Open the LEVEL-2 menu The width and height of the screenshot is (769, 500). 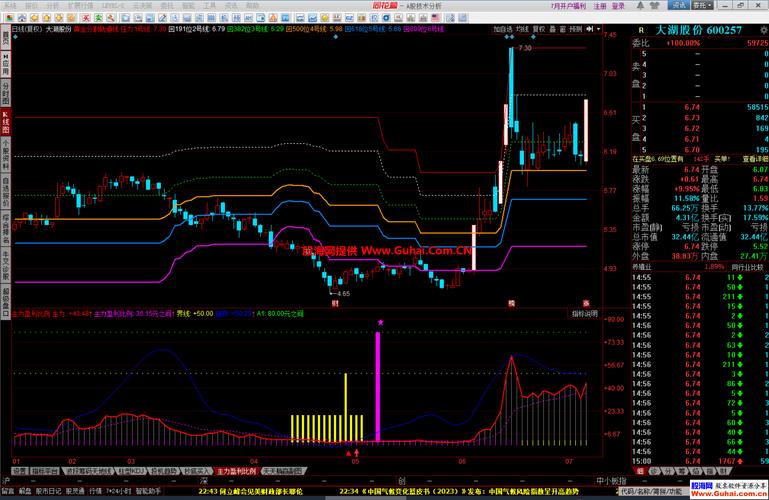[x=114, y=5]
